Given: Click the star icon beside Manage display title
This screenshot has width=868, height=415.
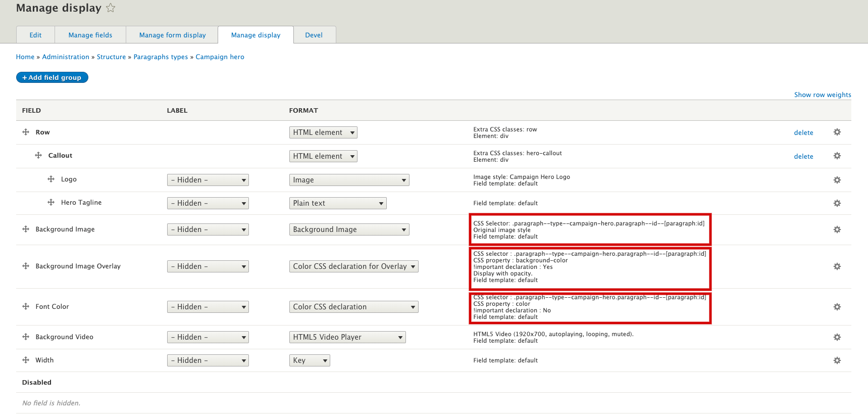Looking at the screenshot, I should 111,8.
